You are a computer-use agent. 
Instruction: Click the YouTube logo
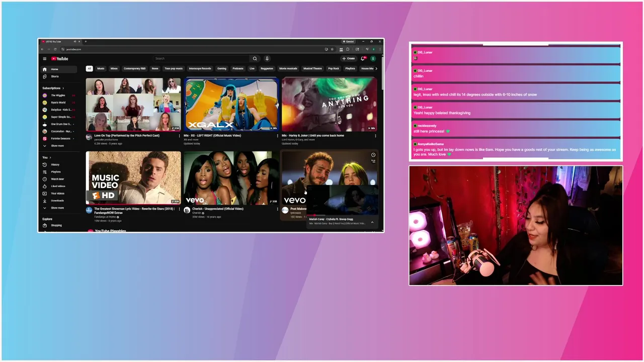(59, 59)
